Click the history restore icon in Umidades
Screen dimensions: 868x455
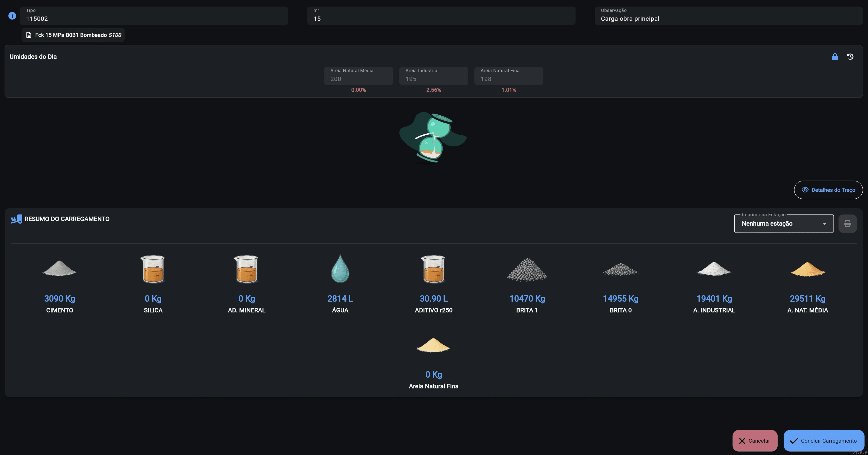click(850, 57)
